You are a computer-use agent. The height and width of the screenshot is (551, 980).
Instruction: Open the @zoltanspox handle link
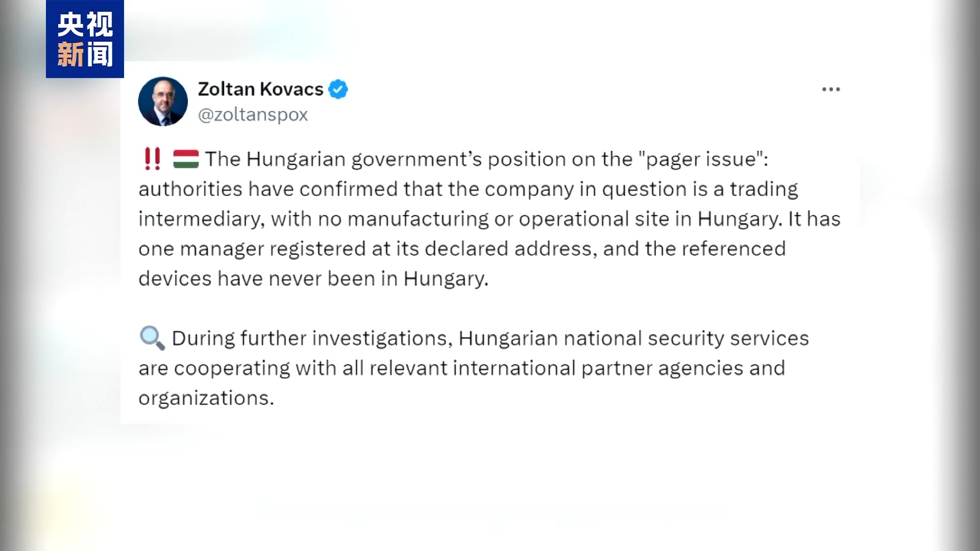click(253, 115)
